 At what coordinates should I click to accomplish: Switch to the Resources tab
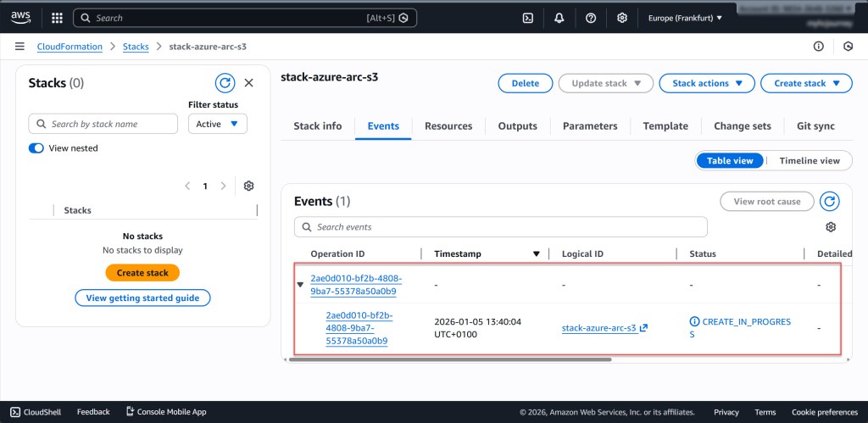(448, 126)
